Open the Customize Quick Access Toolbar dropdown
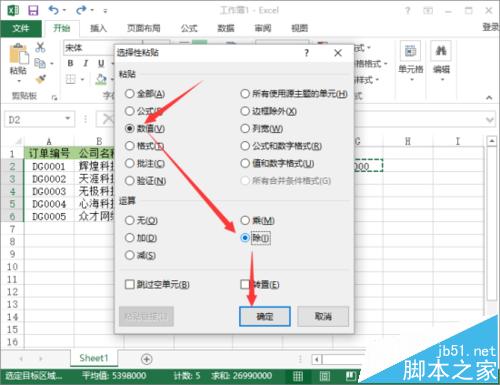The image size is (500, 385). [x=105, y=11]
